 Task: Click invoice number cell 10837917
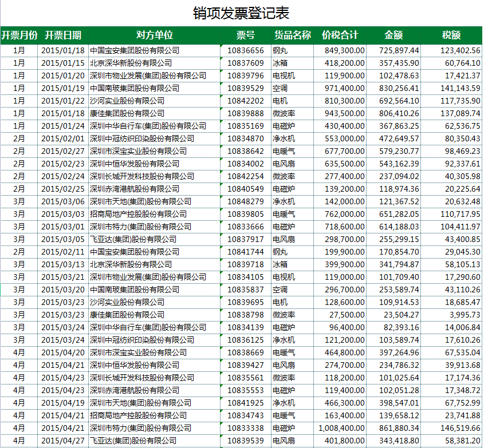pyautogui.click(x=246, y=239)
